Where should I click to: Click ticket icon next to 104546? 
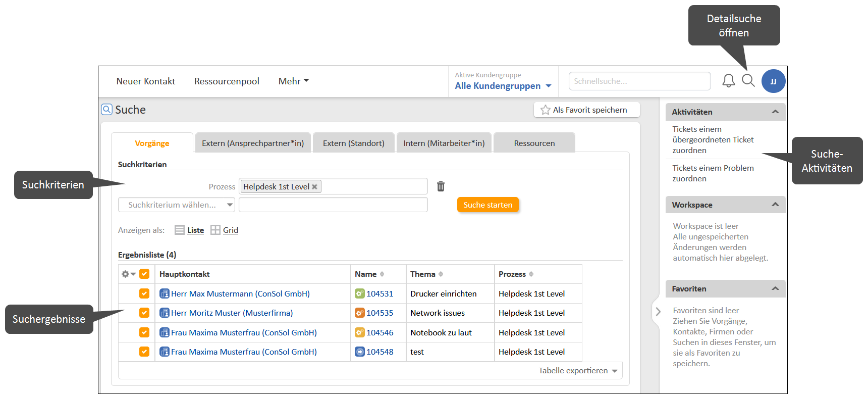[359, 332]
